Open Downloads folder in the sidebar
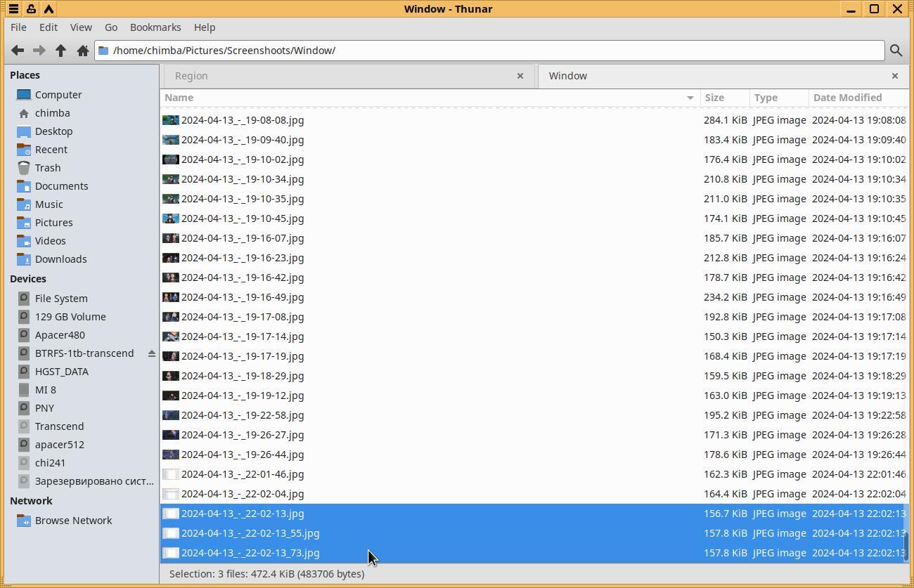 (x=61, y=259)
